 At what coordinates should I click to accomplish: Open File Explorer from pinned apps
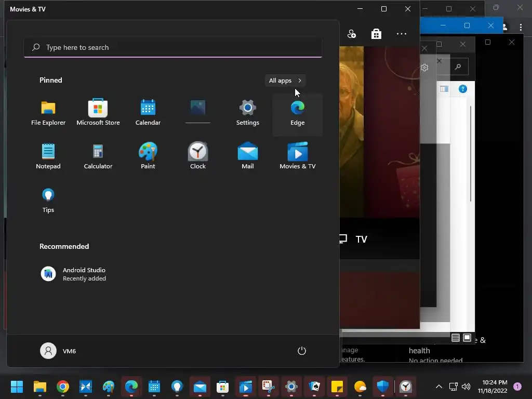coord(48,113)
